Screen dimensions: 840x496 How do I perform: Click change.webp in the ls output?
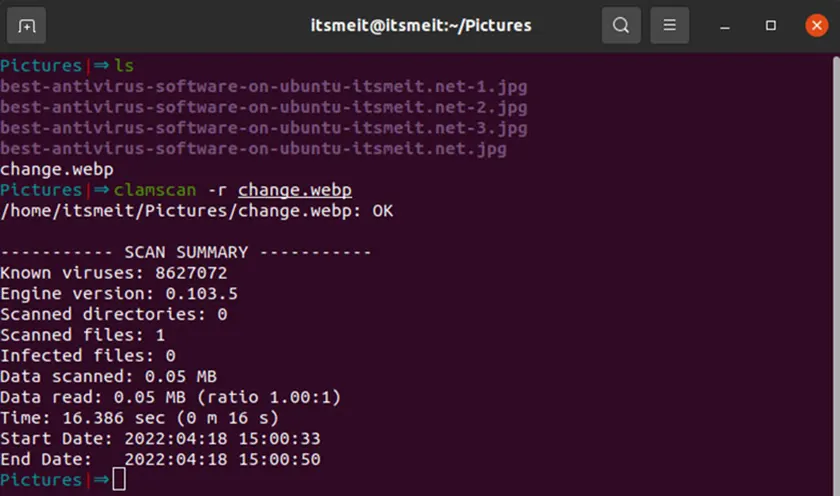[x=57, y=170]
